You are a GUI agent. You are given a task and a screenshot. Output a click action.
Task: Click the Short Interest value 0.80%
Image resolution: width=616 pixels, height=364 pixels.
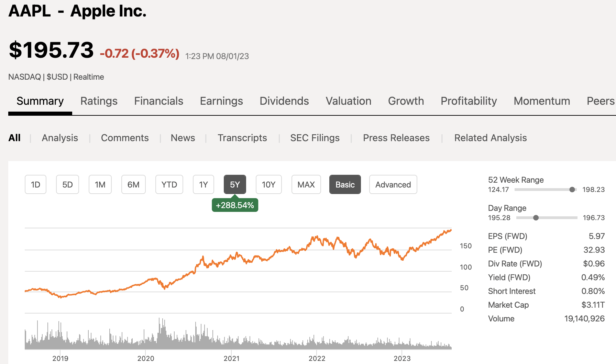pos(593,291)
